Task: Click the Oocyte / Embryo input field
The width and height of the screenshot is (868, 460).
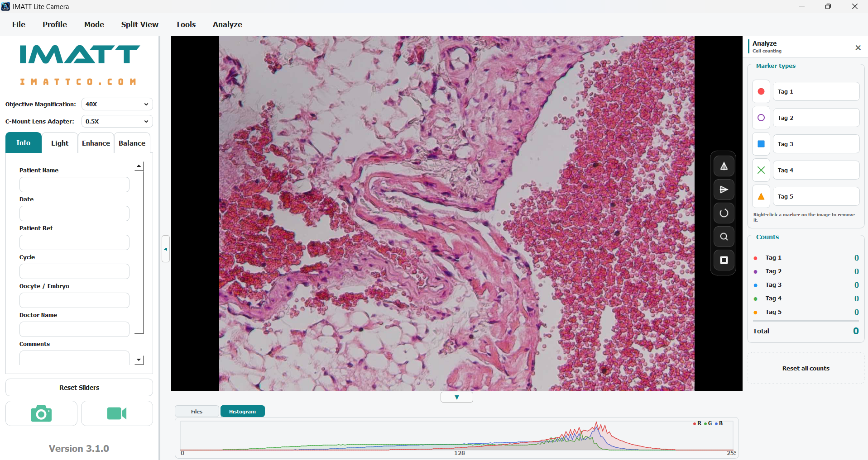Action: click(x=74, y=300)
